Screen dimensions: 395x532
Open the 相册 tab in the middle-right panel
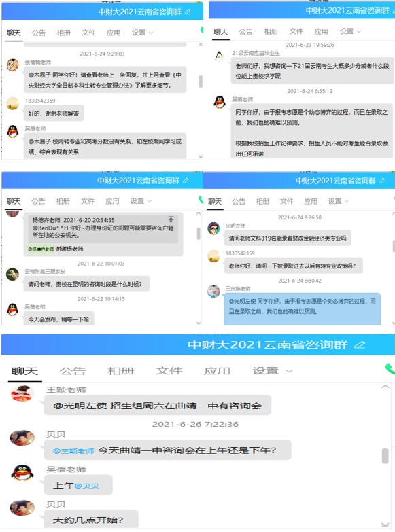pos(262,202)
